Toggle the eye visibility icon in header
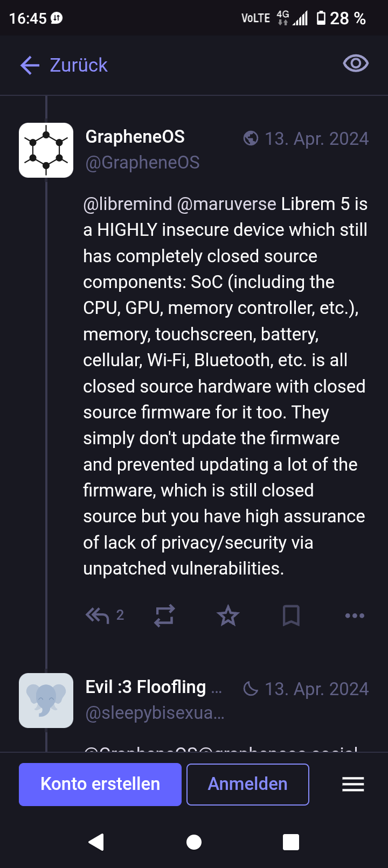The width and height of the screenshot is (388, 868). [x=356, y=64]
